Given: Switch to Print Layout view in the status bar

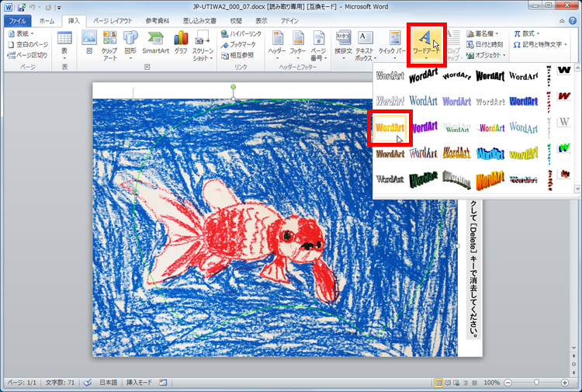Looking at the screenshot, I should point(438,383).
